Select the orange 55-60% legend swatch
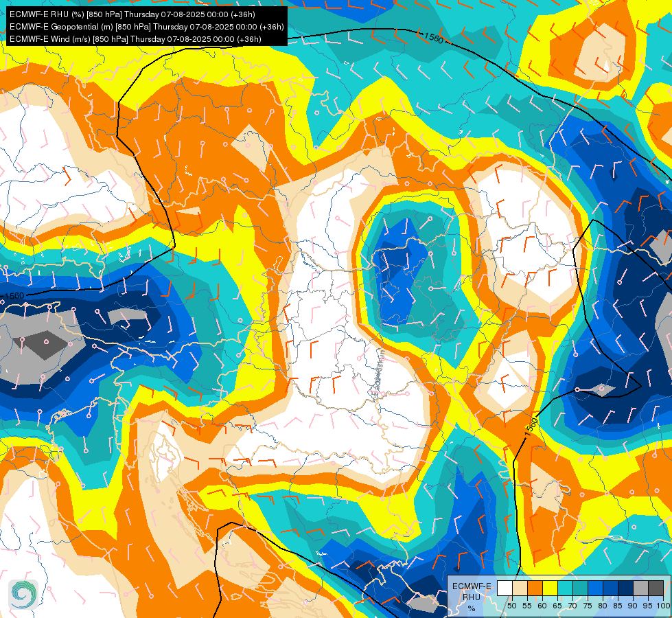The image size is (672, 618). (x=535, y=588)
